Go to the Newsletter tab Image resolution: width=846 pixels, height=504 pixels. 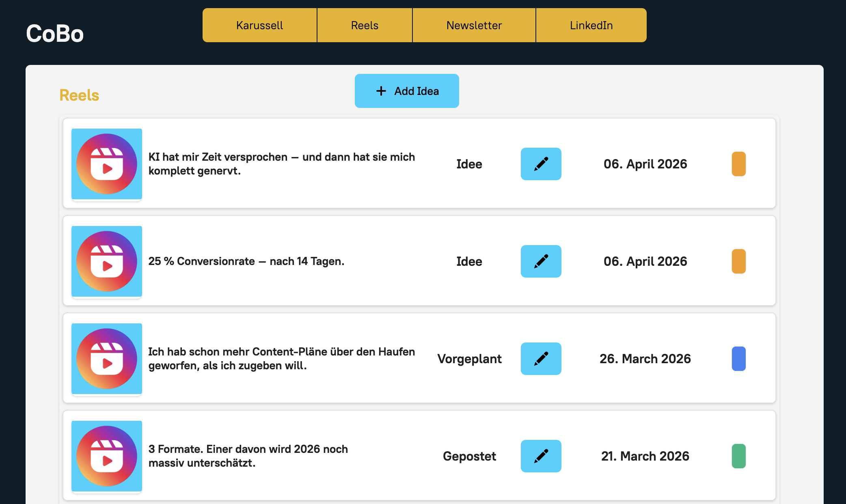[474, 25]
